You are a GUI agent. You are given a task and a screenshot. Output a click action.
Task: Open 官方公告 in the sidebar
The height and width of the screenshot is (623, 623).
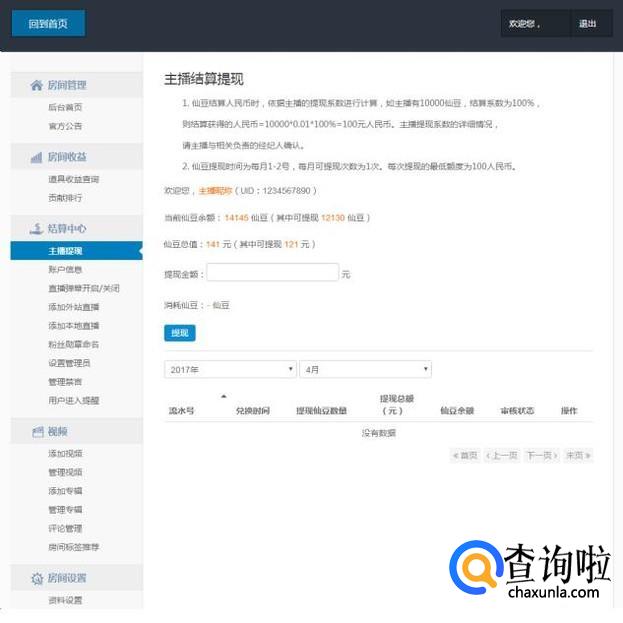pos(65,126)
